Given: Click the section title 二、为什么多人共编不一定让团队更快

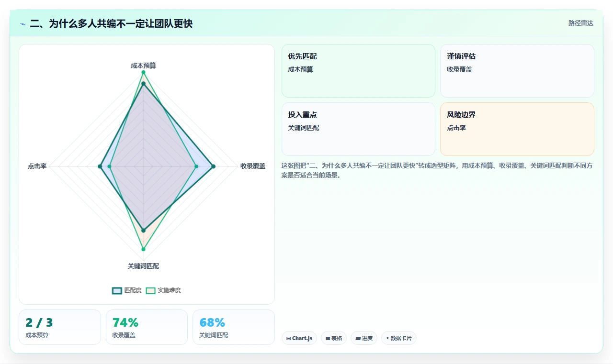Looking at the screenshot, I should tap(111, 23).
